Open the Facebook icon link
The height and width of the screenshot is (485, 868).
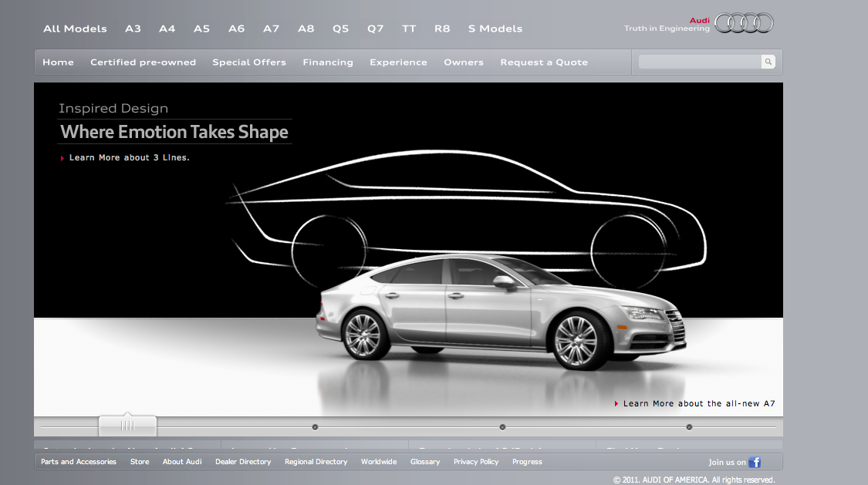[x=755, y=462]
